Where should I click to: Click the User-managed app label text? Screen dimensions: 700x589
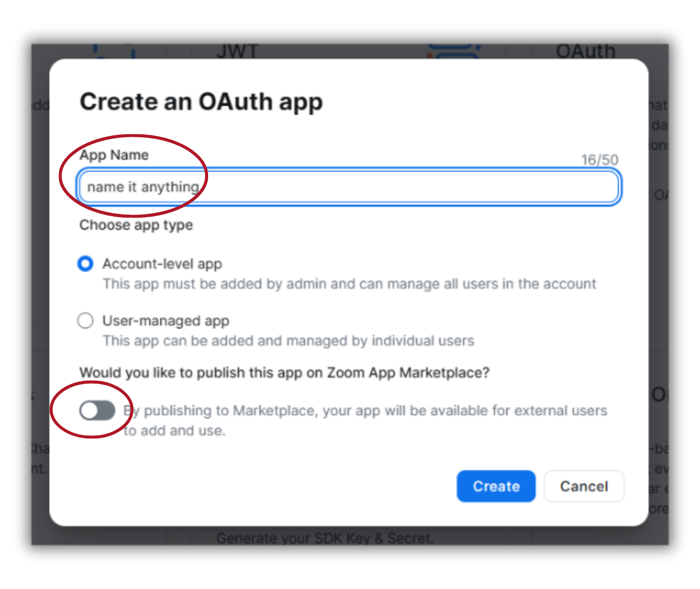166,321
